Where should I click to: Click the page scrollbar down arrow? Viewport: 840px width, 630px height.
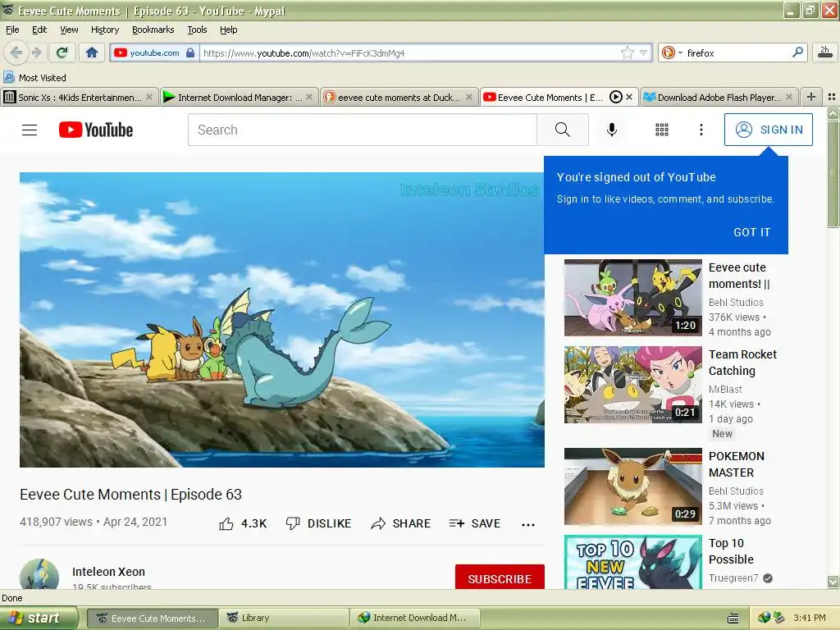833,582
